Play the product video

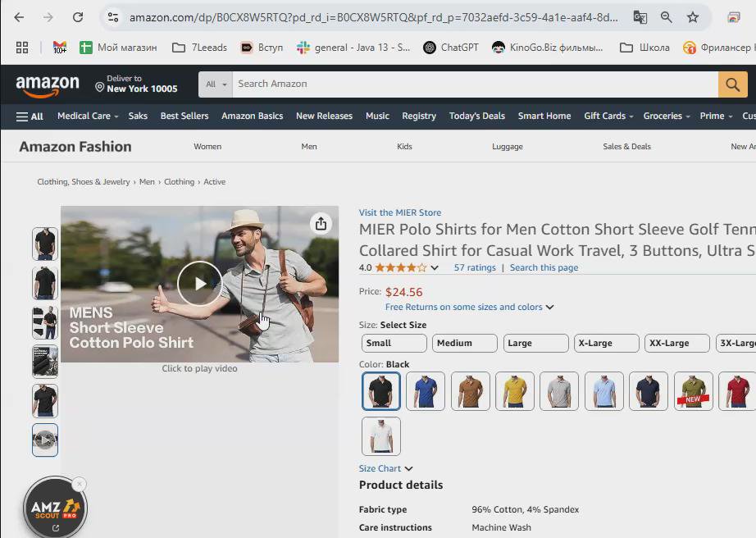click(199, 284)
